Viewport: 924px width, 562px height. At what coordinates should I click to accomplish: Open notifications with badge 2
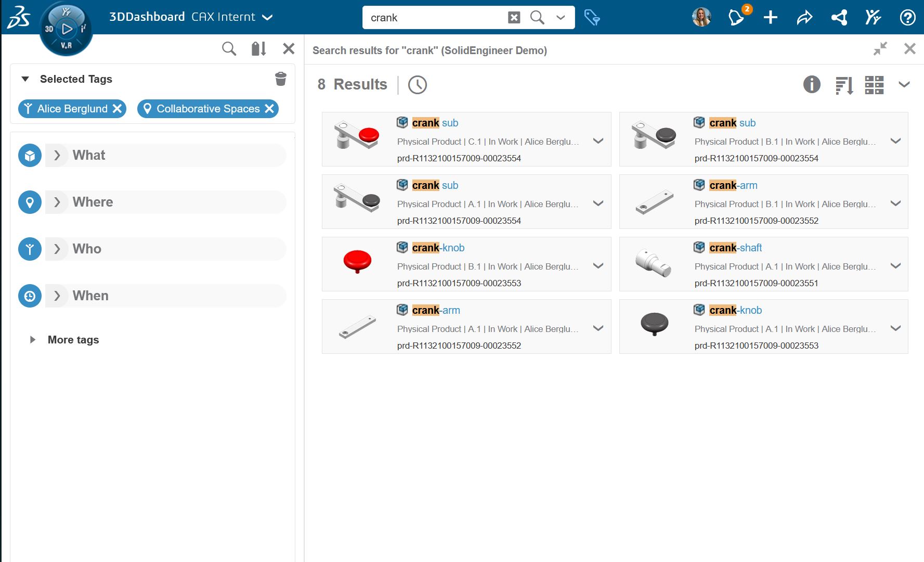tap(736, 18)
